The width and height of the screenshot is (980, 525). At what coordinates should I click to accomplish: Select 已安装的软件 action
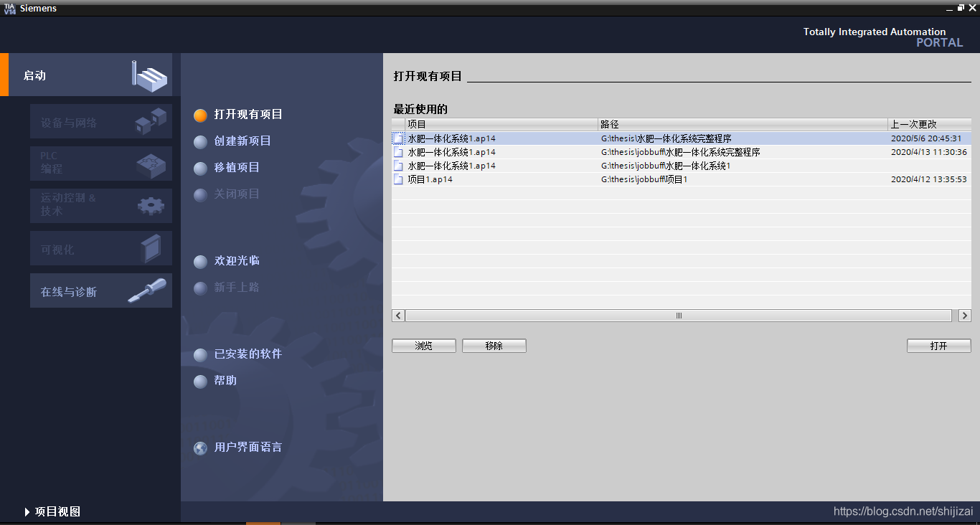[x=238, y=354]
